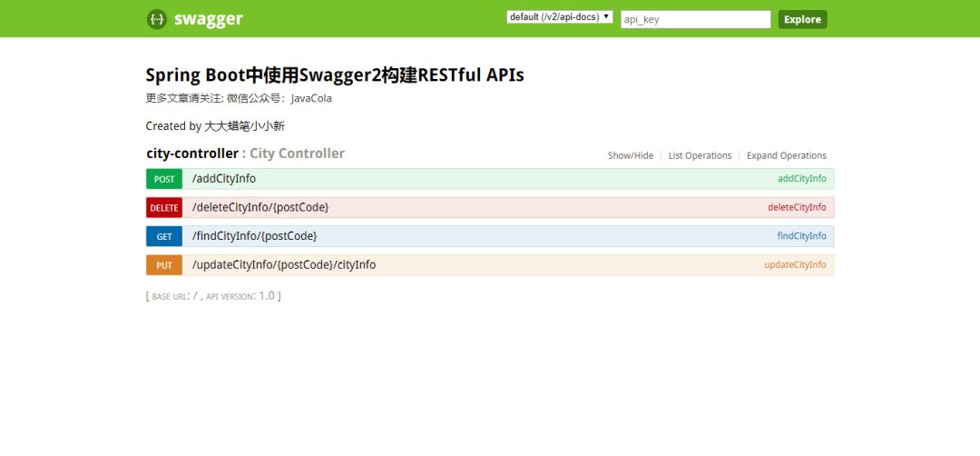Viewport: 980px width, 456px height.
Task: Click the GET method badge
Action: click(164, 236)
